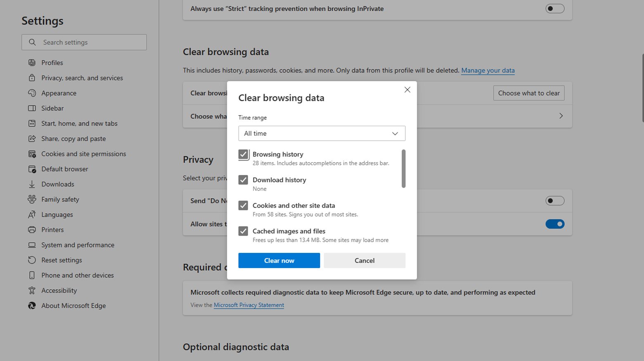The width and height of the screenshot is (644, 361).
Task: Enable Strict tracking prevention for InPrivate
Action: click(x=555, y=8)
